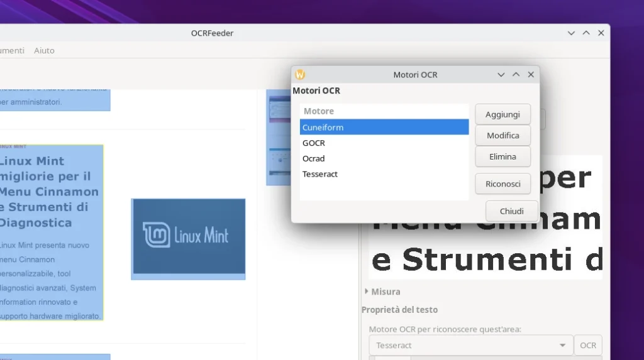This screenshot has height=360, width=644.
Task: Click the OCR button beside the engine dropdown
Action: coord(588,346)
